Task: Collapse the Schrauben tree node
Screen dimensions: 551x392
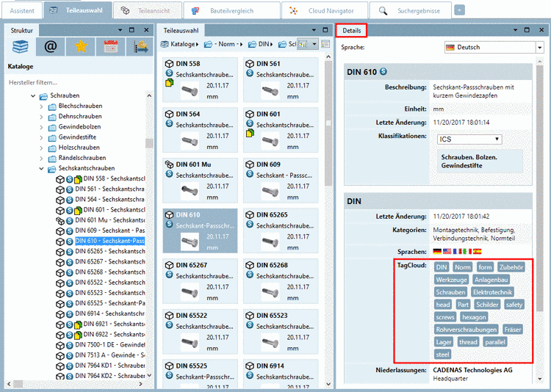Action: 33,95
